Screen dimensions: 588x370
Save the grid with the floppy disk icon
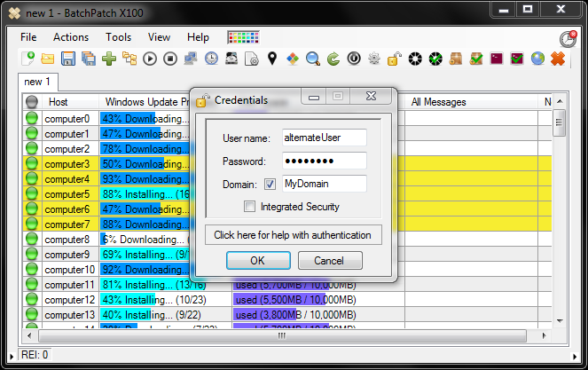68,59
